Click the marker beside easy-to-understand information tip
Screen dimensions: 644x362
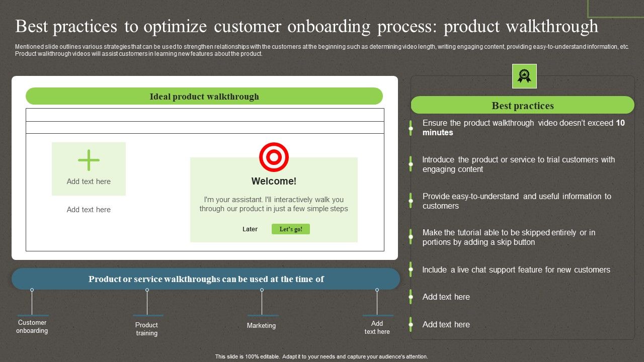pos(410,201)
